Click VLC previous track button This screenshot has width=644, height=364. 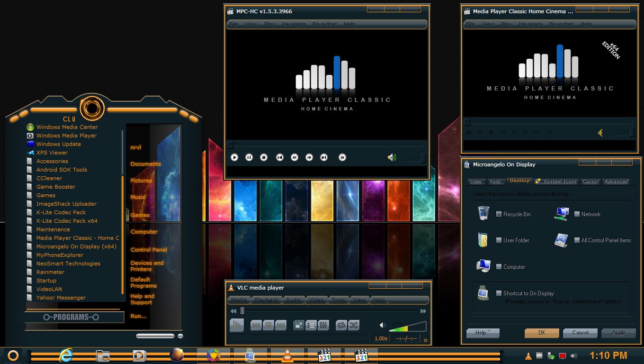click(256, 325)
